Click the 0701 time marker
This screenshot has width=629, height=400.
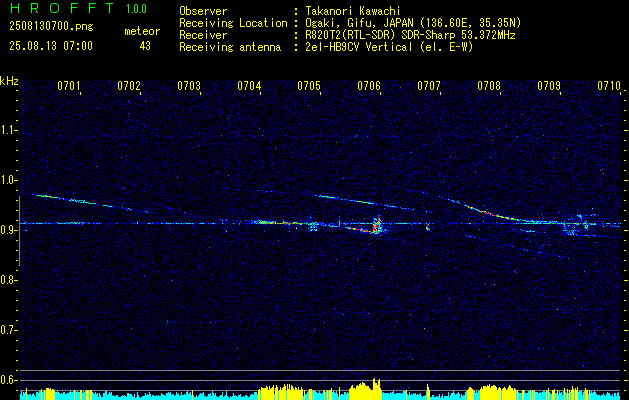click(69, 85)
